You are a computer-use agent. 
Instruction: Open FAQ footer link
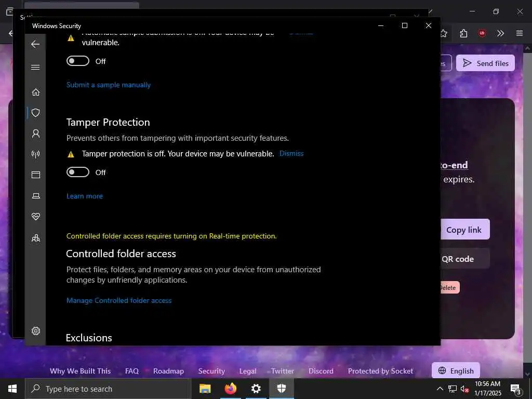point(132,371)
